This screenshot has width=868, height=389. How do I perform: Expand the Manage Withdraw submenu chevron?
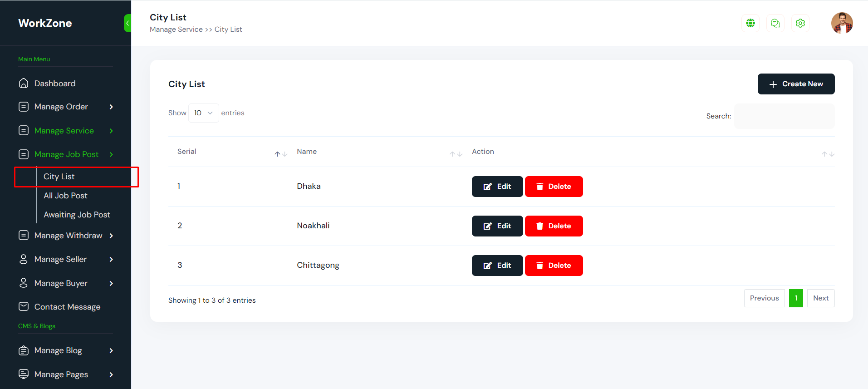point(111,236)
